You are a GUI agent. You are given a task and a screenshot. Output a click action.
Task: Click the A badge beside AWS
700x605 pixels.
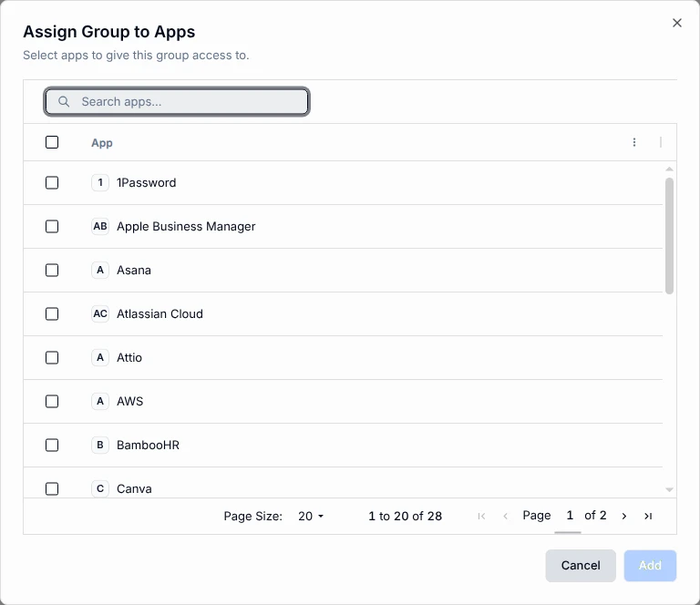(100, 401)
